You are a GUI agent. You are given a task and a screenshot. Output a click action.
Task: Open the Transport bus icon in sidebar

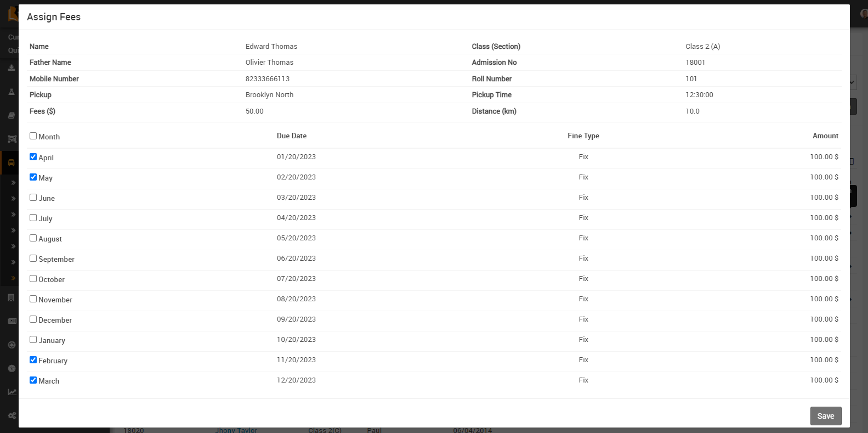11,163
